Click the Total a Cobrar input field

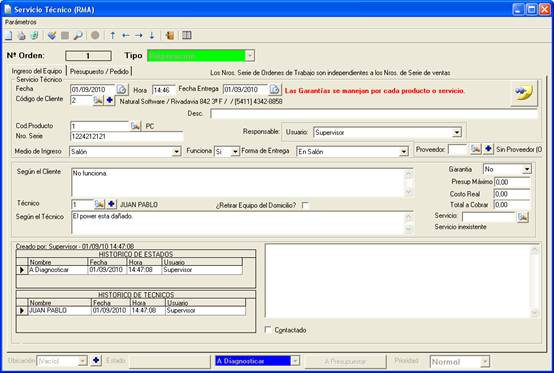coord(512,205)
